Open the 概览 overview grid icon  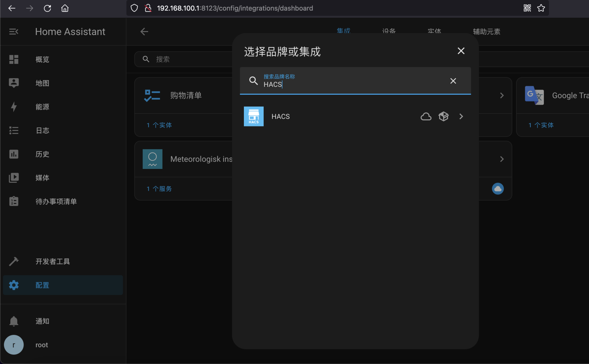[14, 59]
